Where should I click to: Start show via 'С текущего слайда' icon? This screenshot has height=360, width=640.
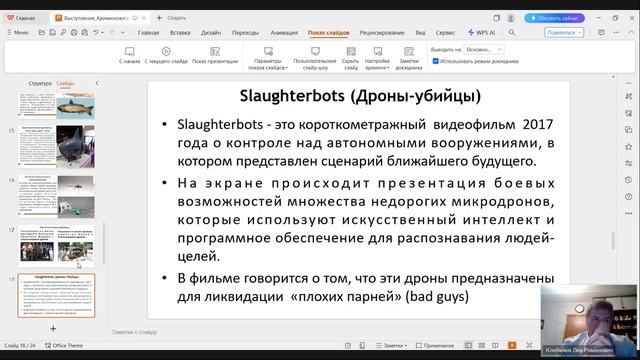point(166,51)
